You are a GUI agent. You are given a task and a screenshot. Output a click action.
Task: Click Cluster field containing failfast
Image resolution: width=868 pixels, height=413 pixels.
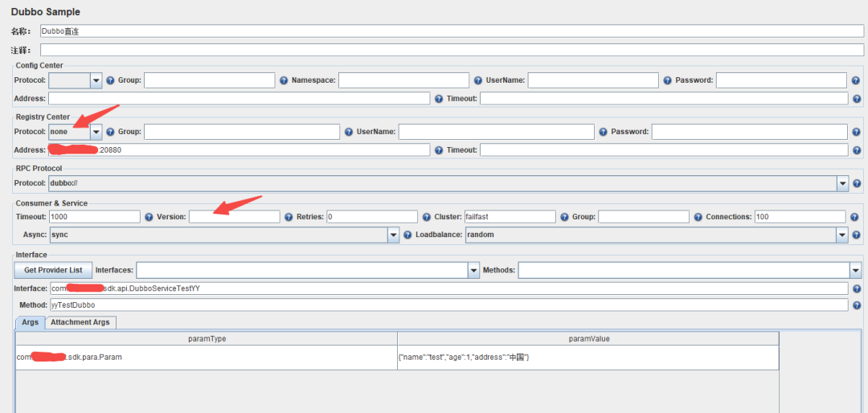(x=510, y=217)
